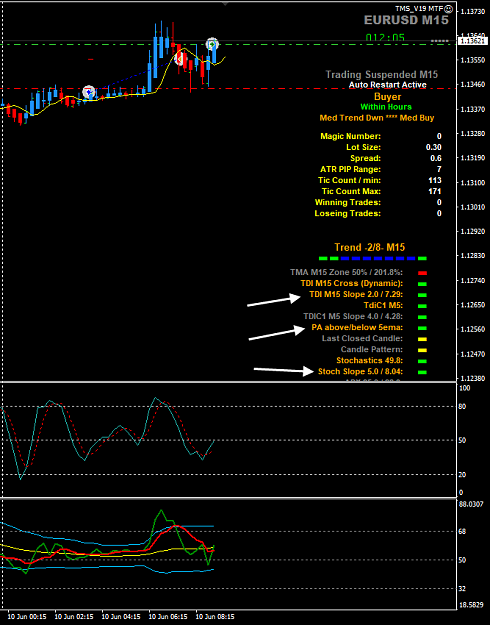
Task: Click the Winning Trades label
Action: point(348,202)
